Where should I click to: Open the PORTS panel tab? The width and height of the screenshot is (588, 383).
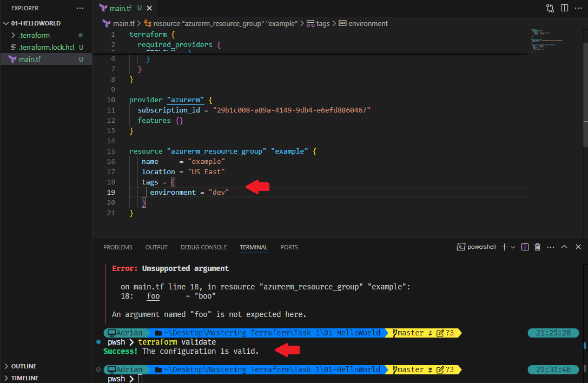point(289,247)
